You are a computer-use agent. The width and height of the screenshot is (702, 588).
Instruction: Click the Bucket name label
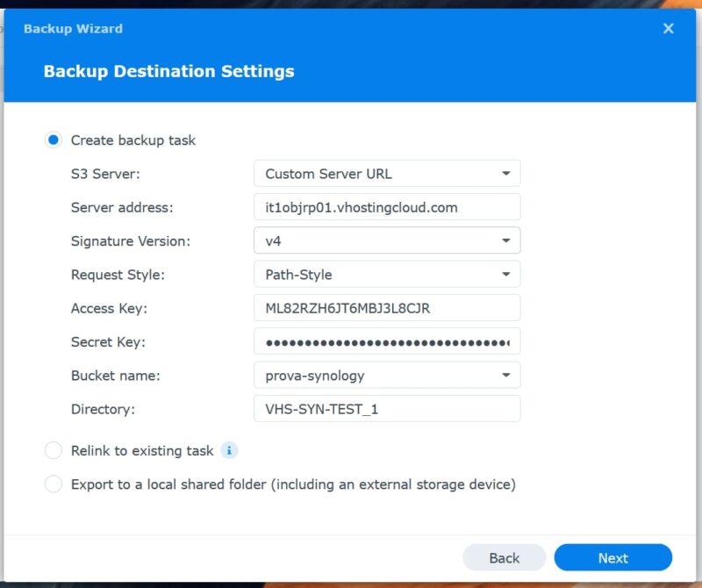(115, 376)
